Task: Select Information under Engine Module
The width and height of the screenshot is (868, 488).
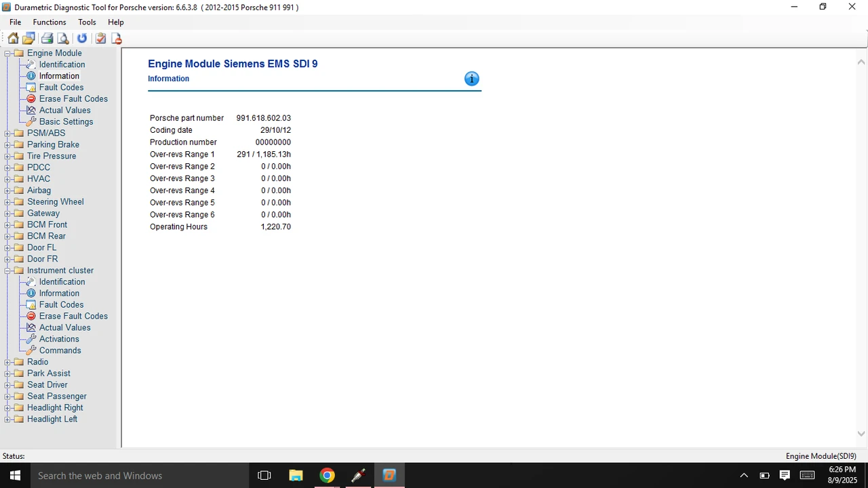Action: point(59,76)
